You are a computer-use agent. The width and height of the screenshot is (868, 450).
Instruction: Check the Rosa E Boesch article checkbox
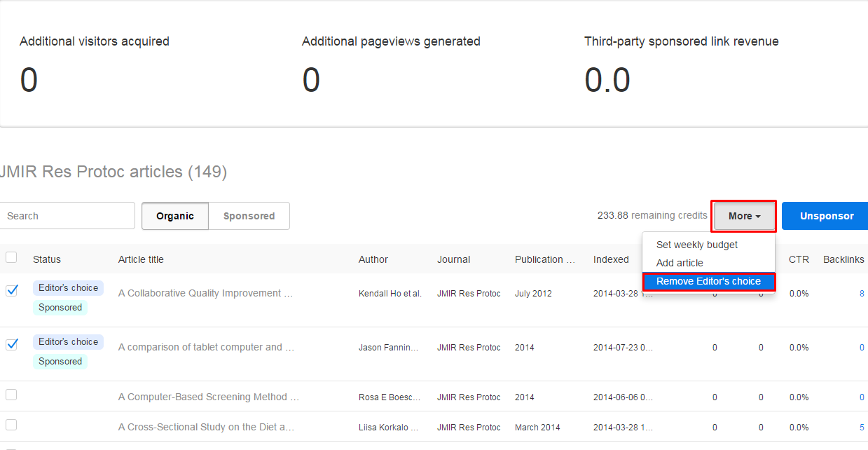pos(11,395)
